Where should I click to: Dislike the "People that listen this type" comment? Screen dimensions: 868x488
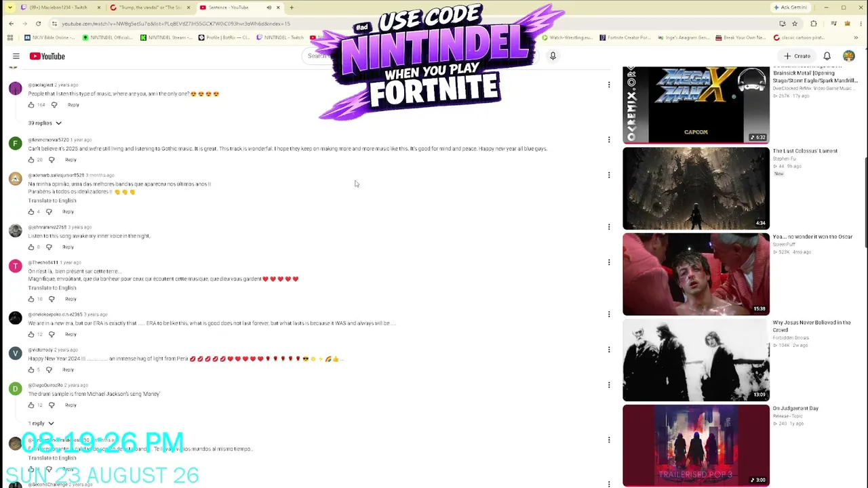tap(54, 105)
